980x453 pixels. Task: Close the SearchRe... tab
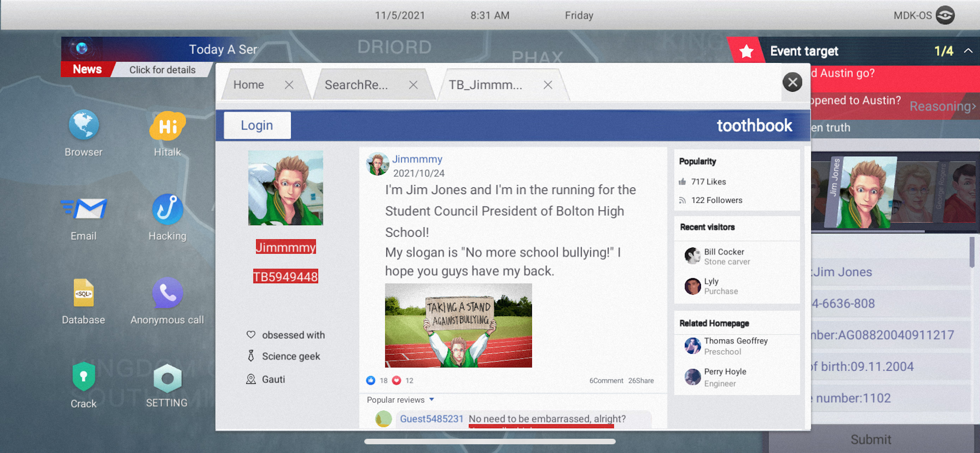coord(413,85)
